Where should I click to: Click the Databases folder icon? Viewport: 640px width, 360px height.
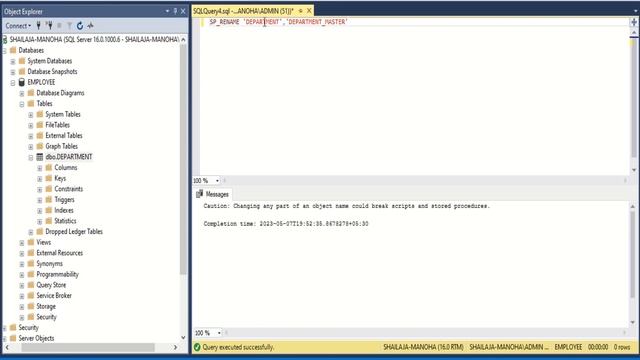click(13, 50)
